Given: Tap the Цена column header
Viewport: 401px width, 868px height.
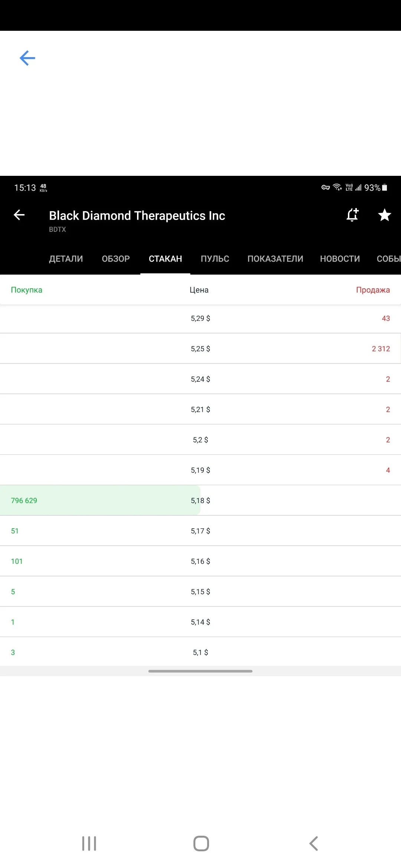Looking at the screenshot, I should click(199, 290).
